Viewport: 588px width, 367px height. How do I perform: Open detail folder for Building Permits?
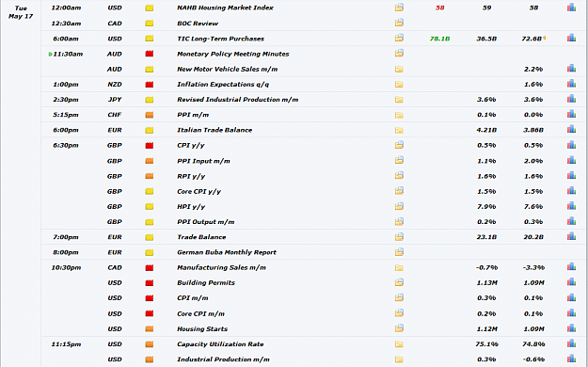click(399, 282)
